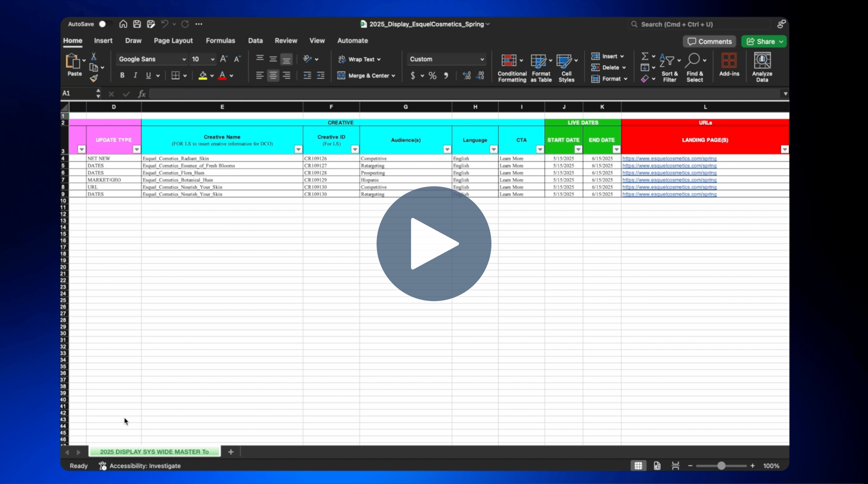Open Cell Styles
The image size is (868, 484).
point(566,67)
